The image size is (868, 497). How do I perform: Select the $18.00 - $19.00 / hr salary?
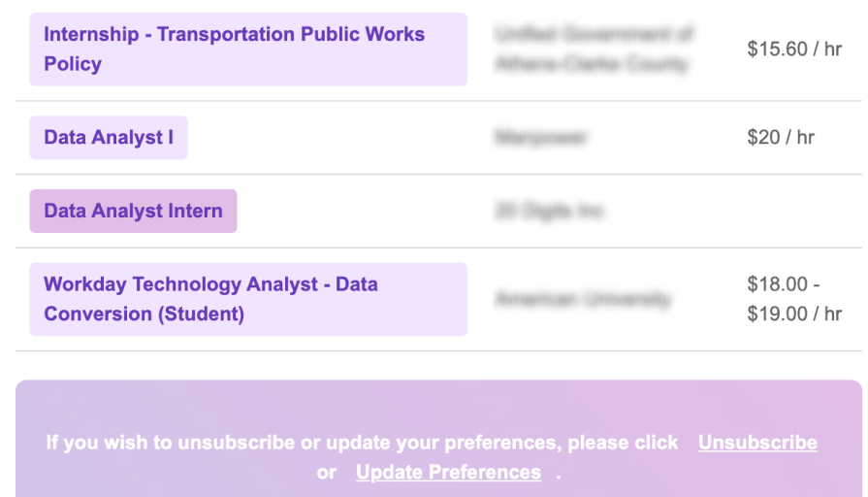(794, 299)
